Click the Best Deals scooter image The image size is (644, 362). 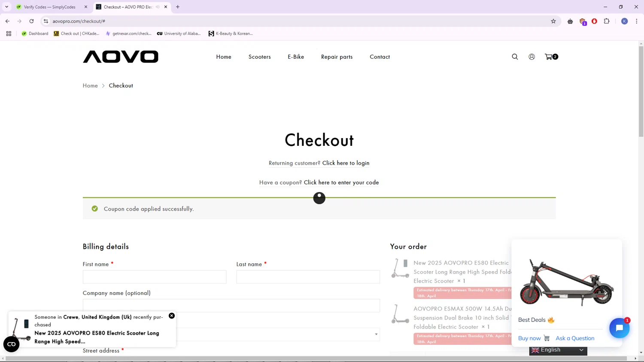567,282
